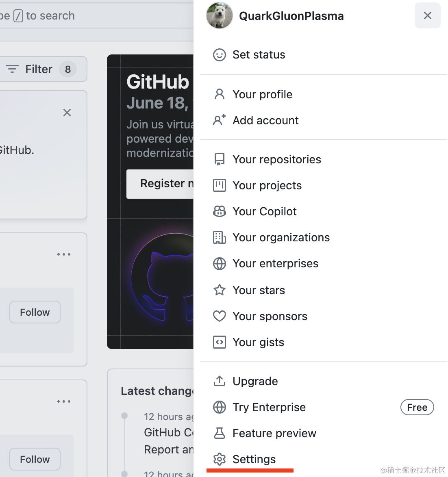
Task: Click the Your stars star icon
Action: click(220, 290)
